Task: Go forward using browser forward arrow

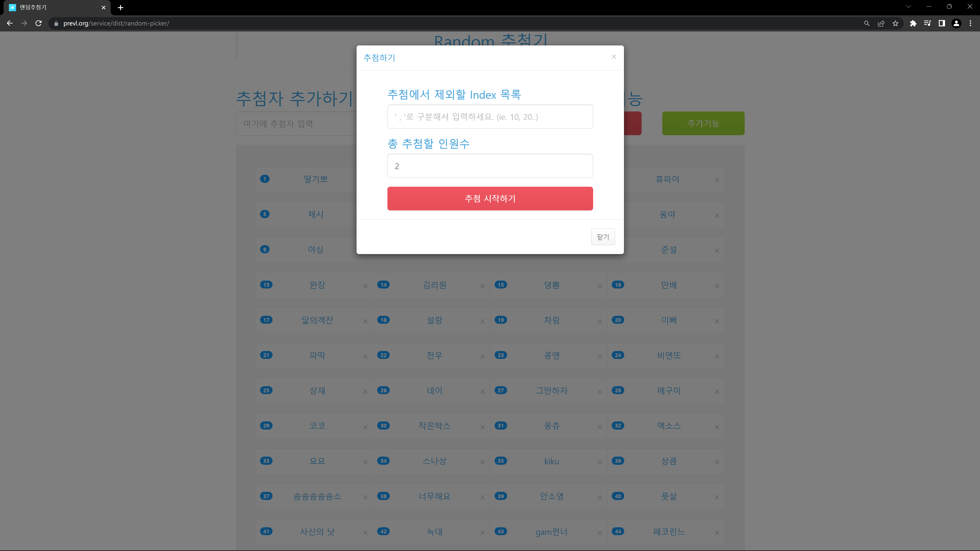Action: coord(24,23)
